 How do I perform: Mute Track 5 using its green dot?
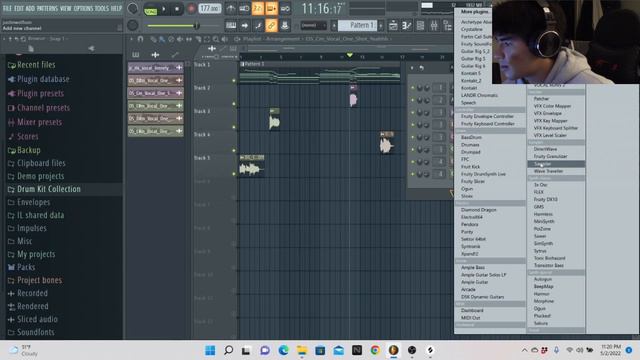(234, 174)
